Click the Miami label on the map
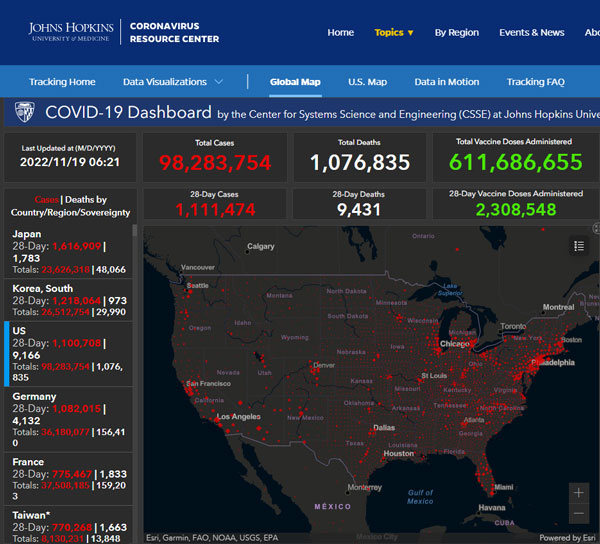The width and height of the screenshot is (600, 544). pos(504,487)
